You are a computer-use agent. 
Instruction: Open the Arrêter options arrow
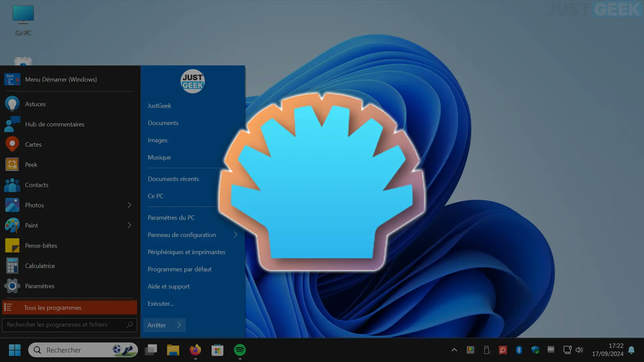coord(179,325)
